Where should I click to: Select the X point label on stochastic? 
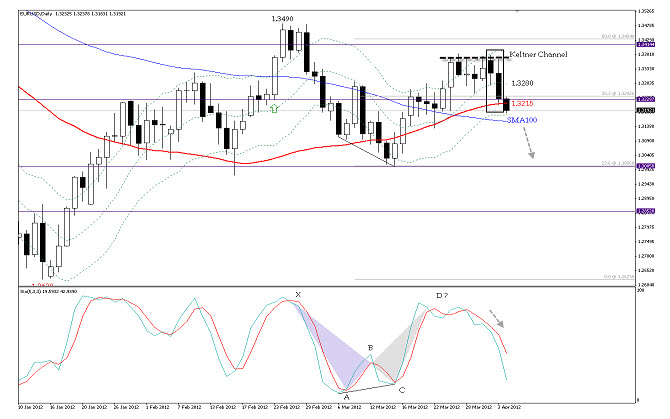pos(298,294)
